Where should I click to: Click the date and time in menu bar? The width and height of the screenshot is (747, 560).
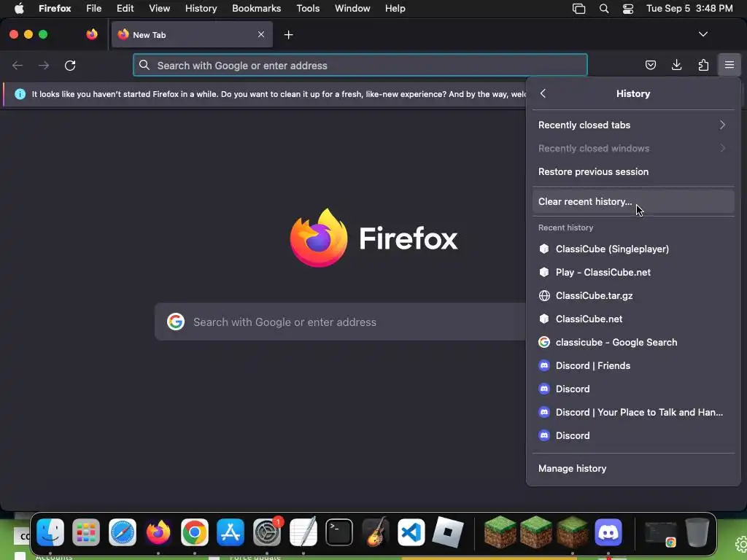tap(689, 9)
